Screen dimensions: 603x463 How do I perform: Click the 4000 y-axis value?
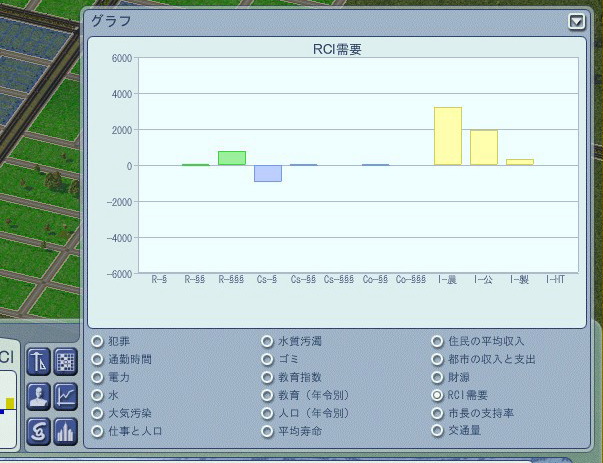tap(122, 94)
